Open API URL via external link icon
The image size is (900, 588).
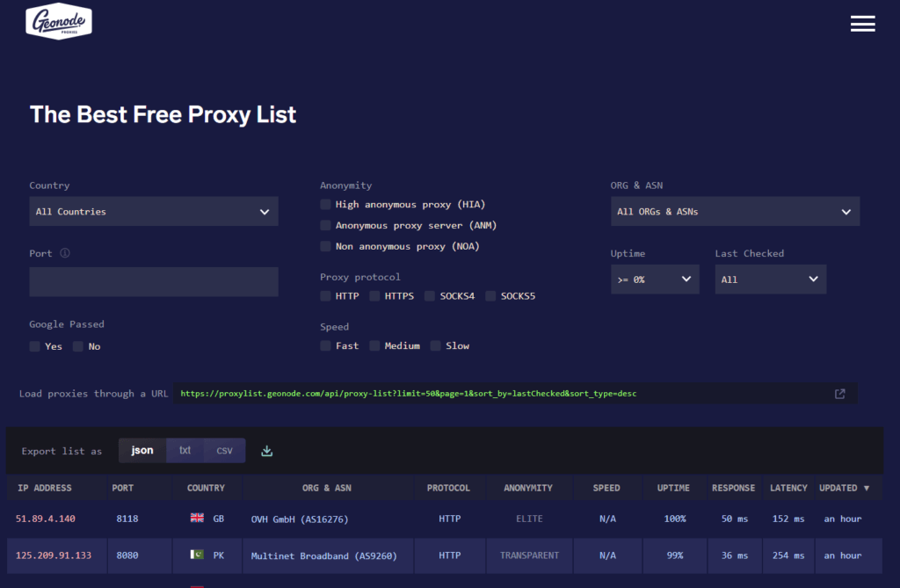click(839, 394)
